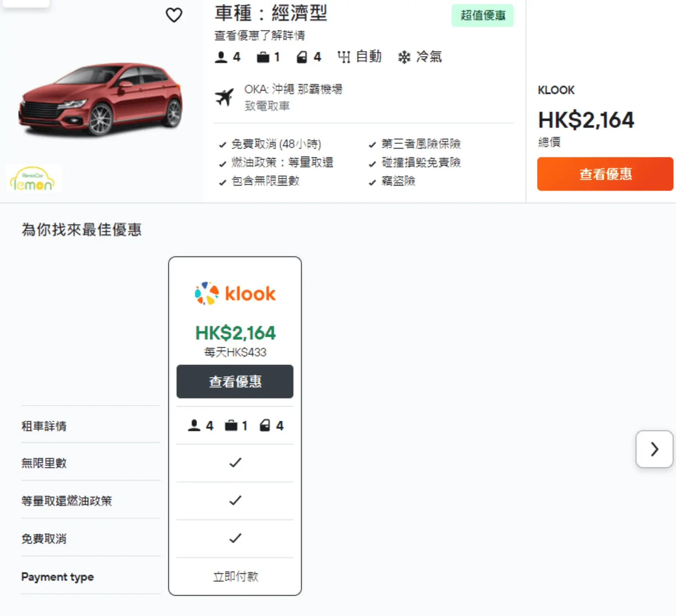
Task: Click the free cancellation checkmark in Klook card
Action: [235, 538]
